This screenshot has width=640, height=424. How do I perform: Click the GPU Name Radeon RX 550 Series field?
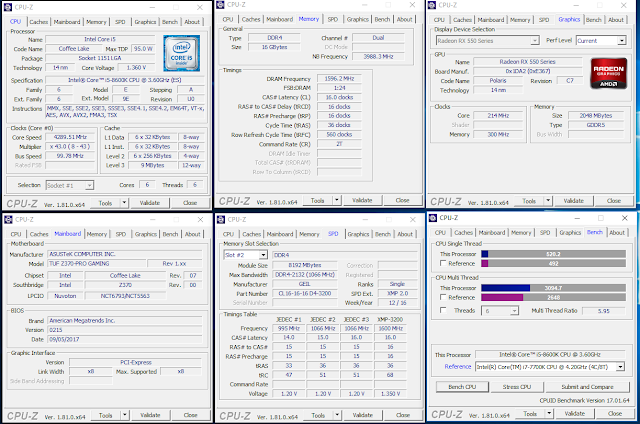pos(527,62)
